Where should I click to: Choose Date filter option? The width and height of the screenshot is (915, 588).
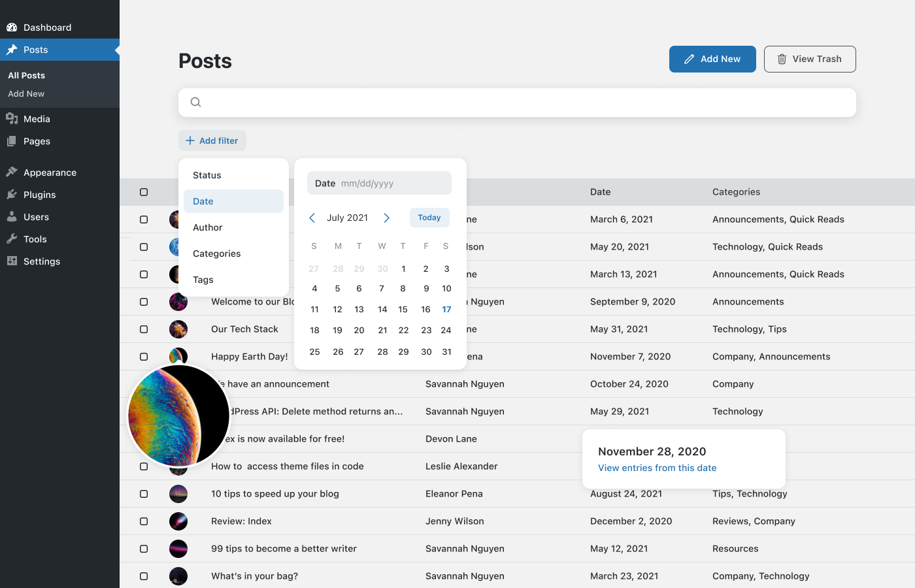233,201
